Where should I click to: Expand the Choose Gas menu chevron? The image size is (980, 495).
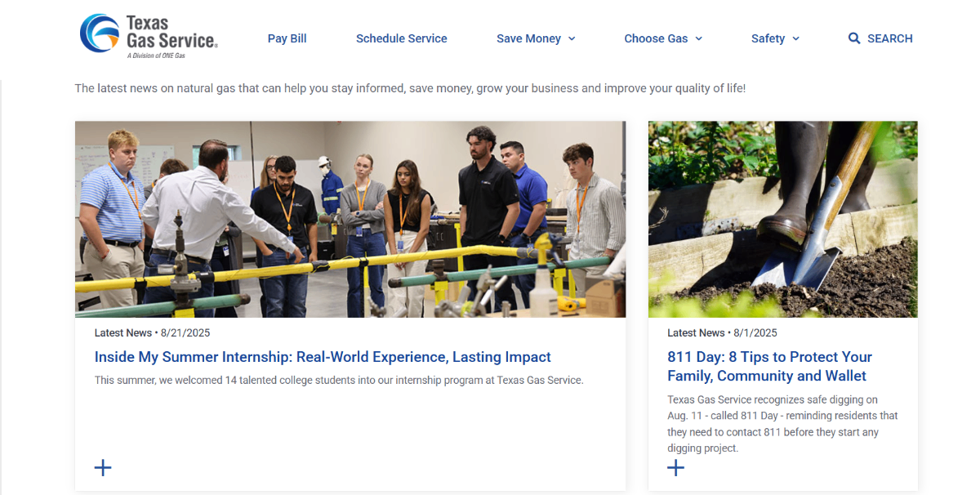pos(699,38)
